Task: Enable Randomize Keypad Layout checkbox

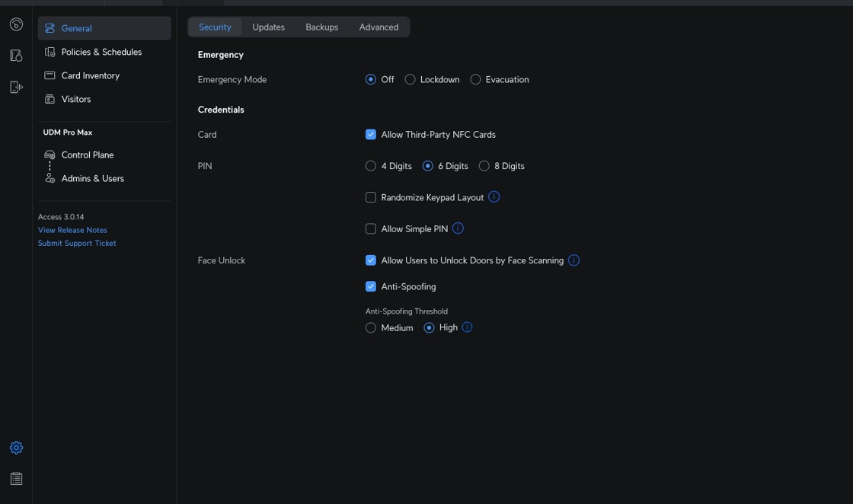Action: (371, 197)
